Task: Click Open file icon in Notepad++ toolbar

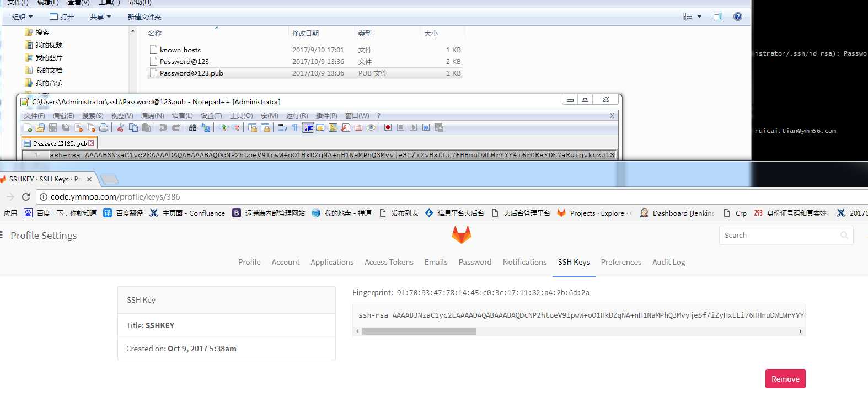Action: [40, 127]
